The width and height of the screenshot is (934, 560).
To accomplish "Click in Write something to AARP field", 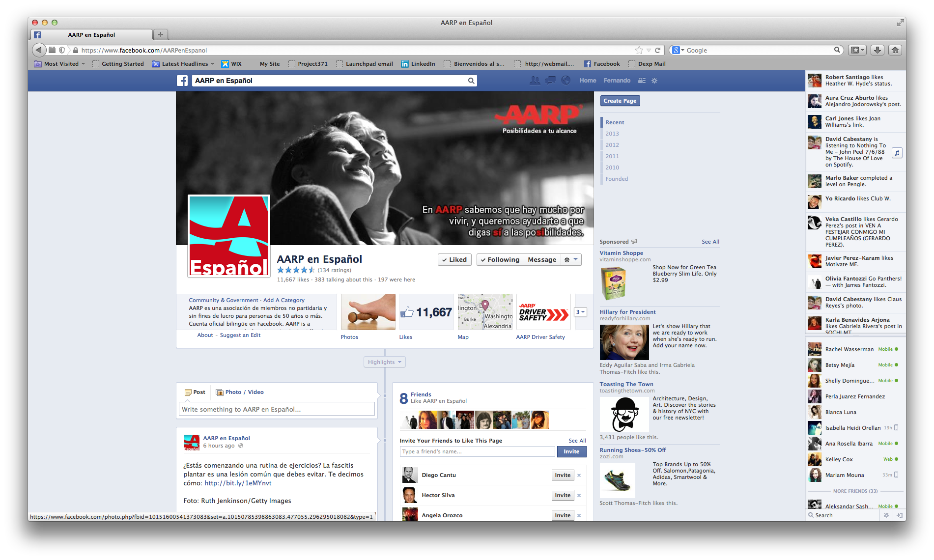I will 277,409.
